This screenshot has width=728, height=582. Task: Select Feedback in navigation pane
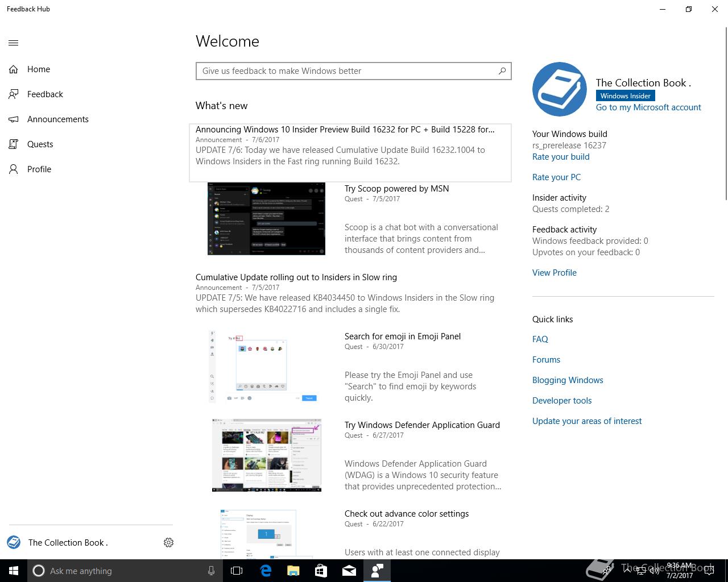91,94
